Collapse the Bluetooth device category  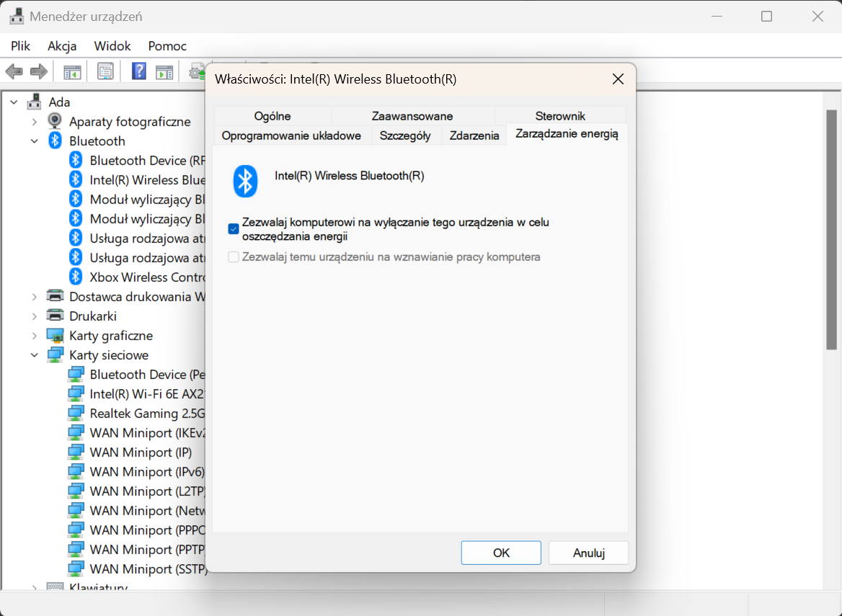33,140
